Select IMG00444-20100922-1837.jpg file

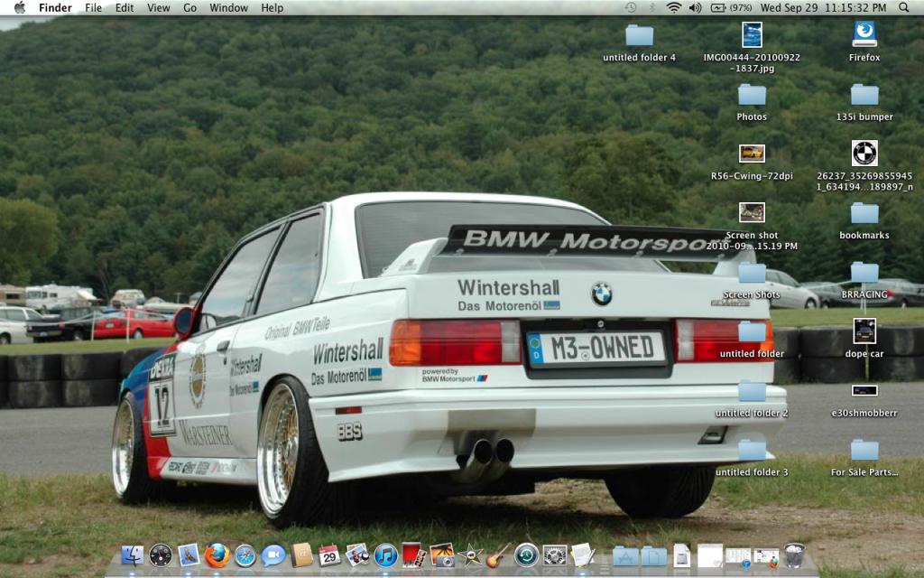click(x=752, y=35)
